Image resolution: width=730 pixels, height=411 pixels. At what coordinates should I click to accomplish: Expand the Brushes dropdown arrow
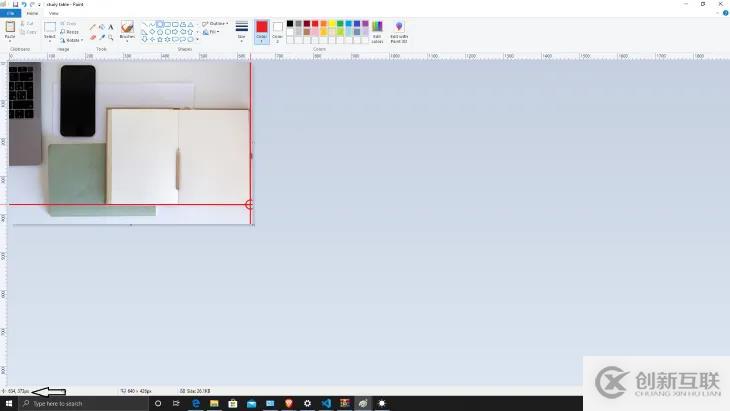point(127,41)
